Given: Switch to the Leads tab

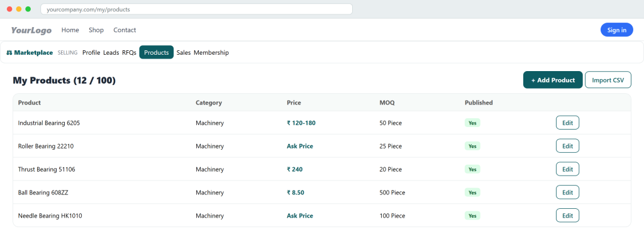Looking at the screenshot, I should [111, 53].
